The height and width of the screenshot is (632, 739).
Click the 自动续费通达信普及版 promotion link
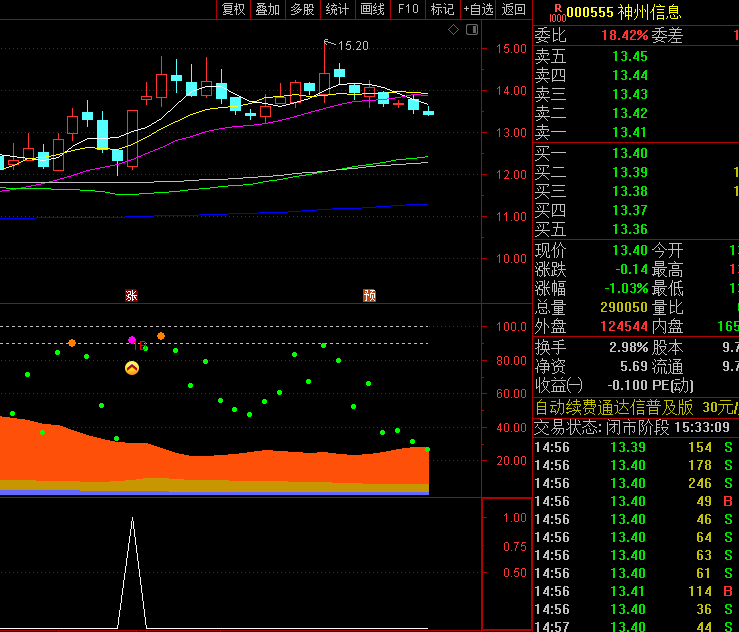(615, 407)
